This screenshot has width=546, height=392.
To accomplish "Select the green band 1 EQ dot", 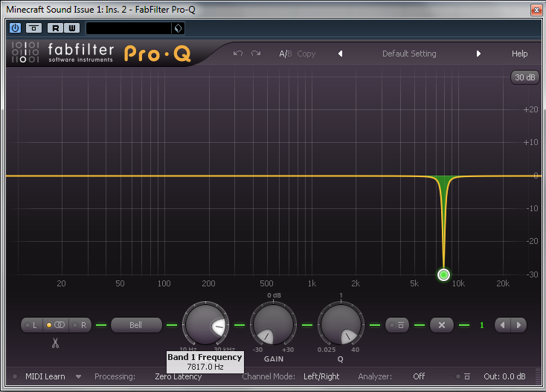I will coord(443,274).
